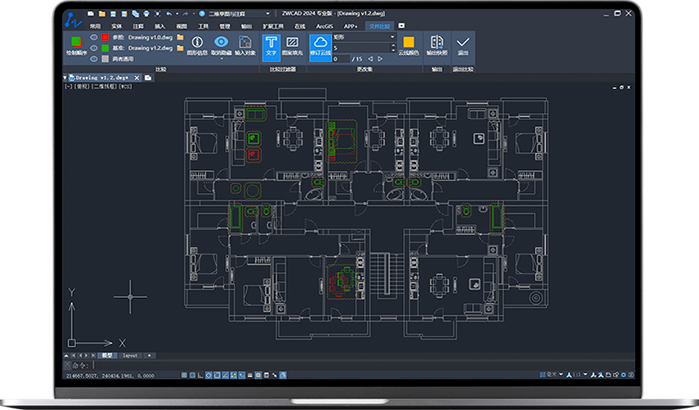Click the cloud margin value field showing 5
The height and width of the screenshot is (410, 699).
(x=362, y=48)
